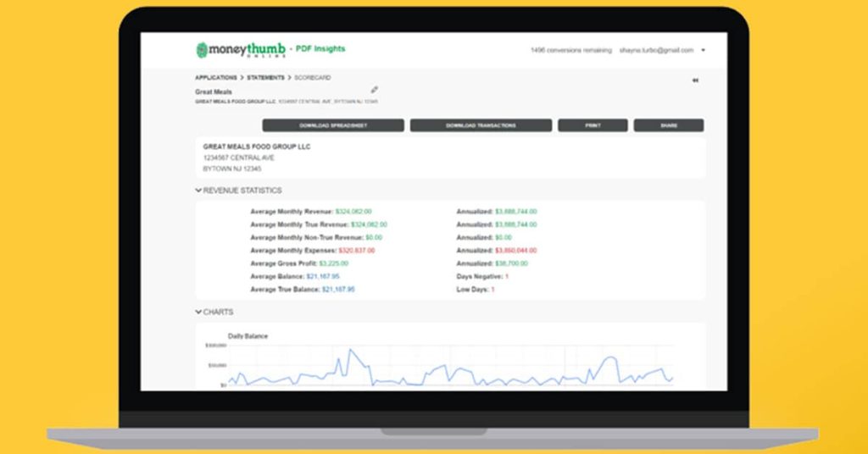The width and height of the screenshot is (868, 454).
Task: Click the double-arrow collapse icon at top right
Action: point(695,80)
